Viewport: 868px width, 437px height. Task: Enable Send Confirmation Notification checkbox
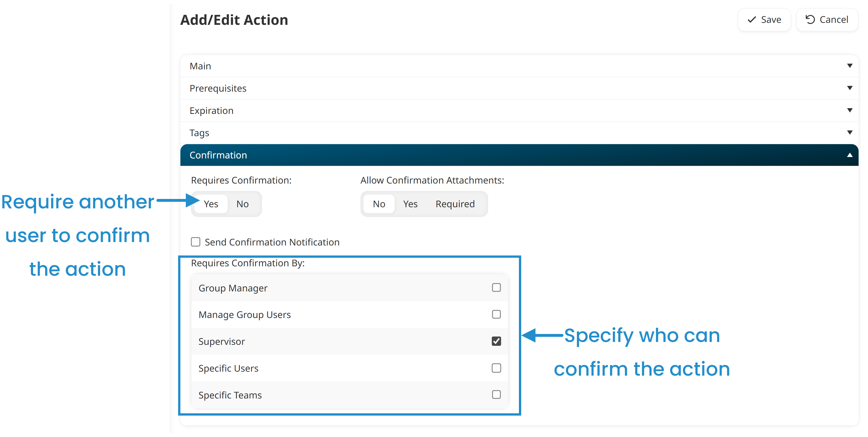point(196,242)
